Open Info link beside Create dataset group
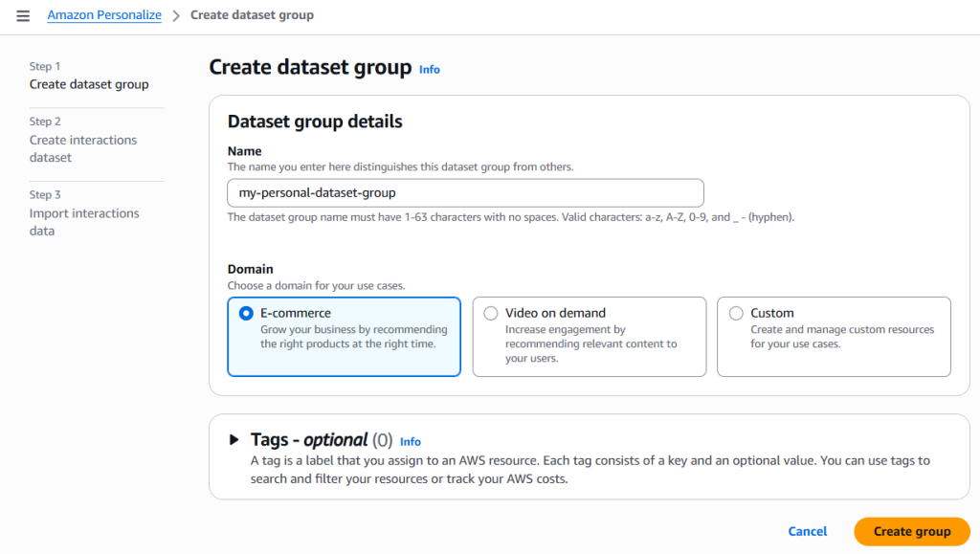The height and width of the screenshot is (554, 980). [430, 69]
